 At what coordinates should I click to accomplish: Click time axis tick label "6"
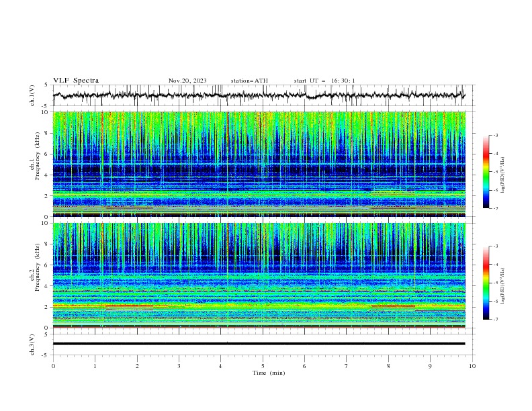pyautogui.click(x=304, y=366)
